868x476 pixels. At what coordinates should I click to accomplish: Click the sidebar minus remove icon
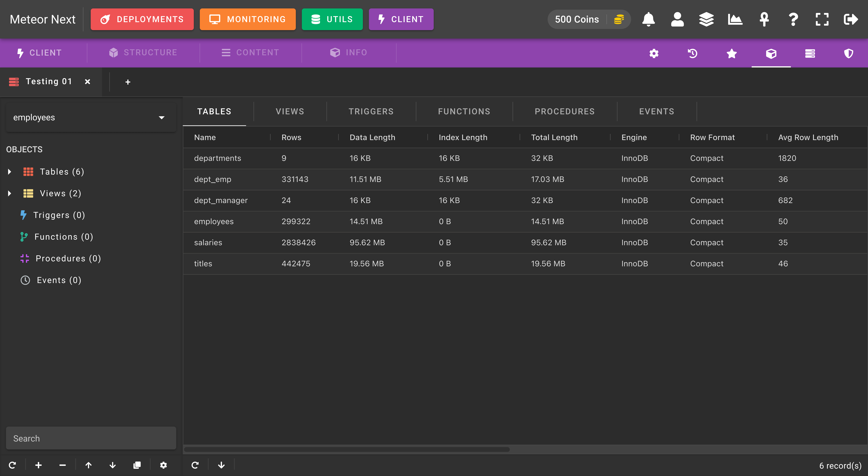tap(62, 465)
